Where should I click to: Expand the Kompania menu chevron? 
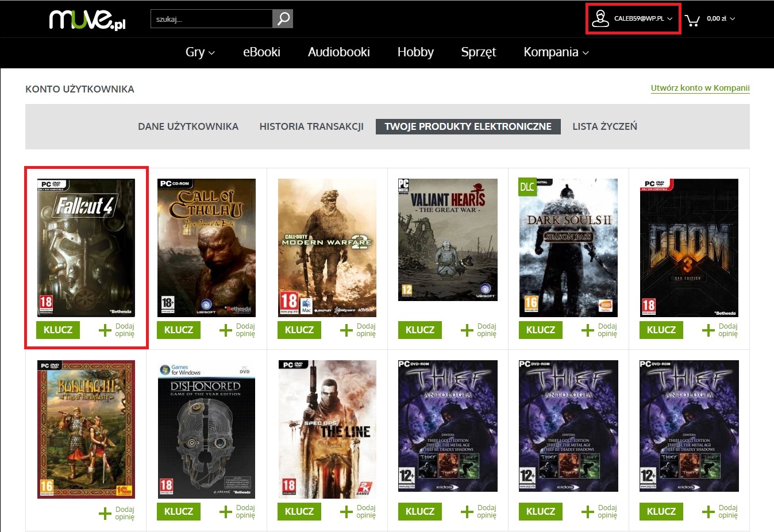(586, 53)
